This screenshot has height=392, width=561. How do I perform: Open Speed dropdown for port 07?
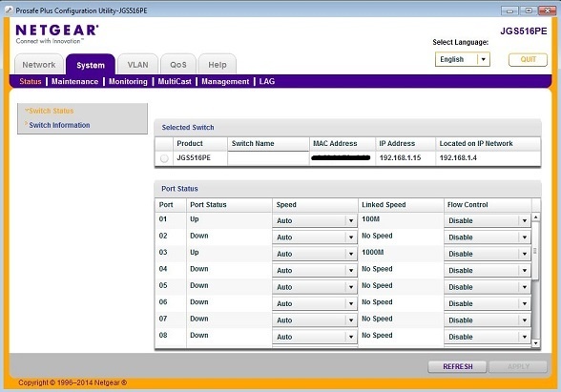[315, 320]
